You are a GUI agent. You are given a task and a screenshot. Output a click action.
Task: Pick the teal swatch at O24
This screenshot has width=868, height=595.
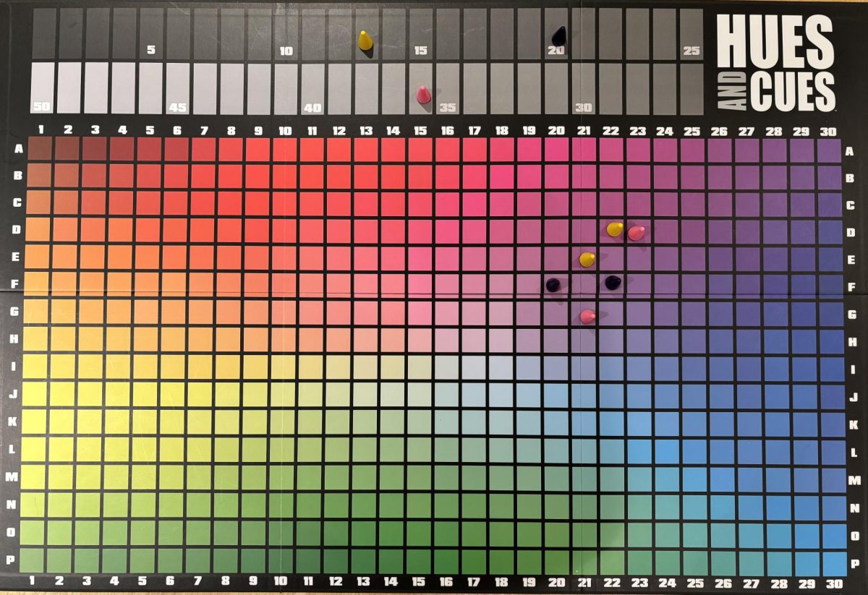[x=667, y=534]
